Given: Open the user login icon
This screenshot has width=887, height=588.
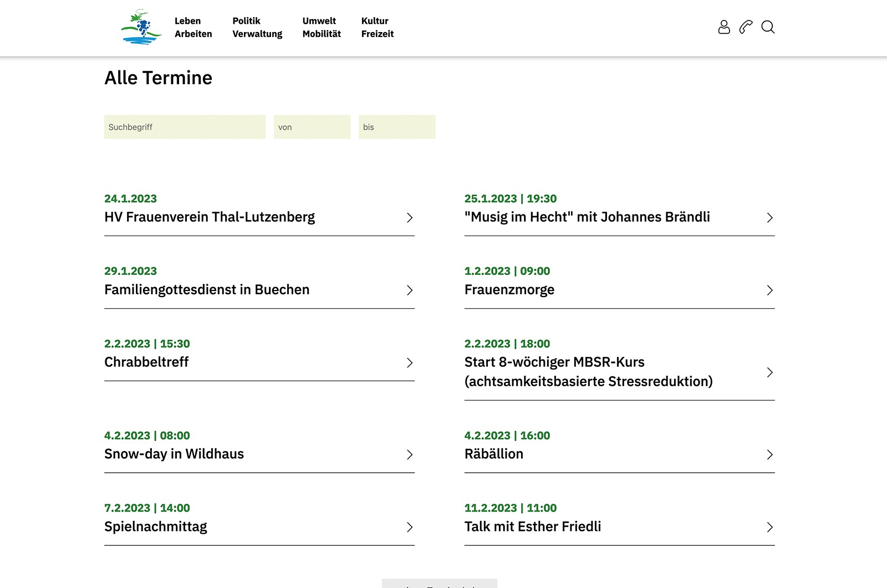Looking at the screenshot, I should (x=724, y=27).
